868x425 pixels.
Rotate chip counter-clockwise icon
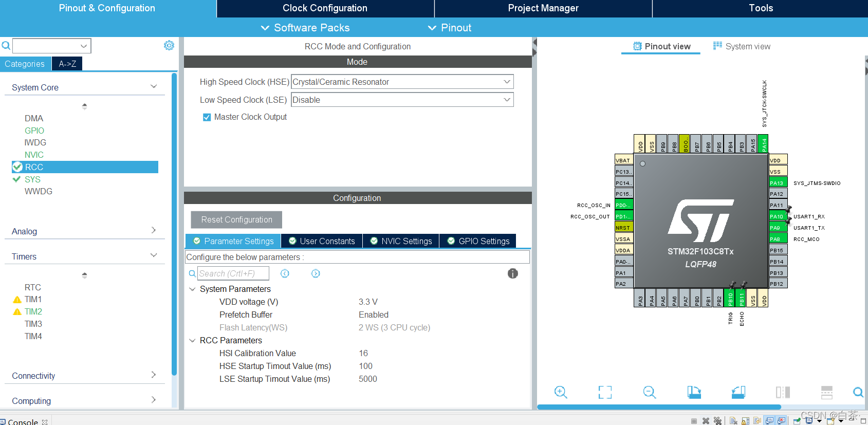click(x=738, y=392)
